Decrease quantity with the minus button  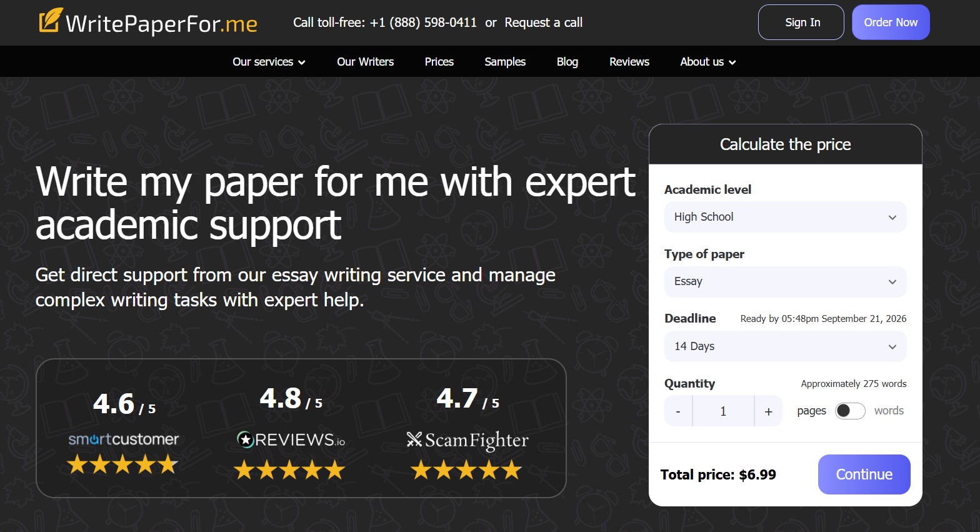pyautogui.click(x=678, y=411)
